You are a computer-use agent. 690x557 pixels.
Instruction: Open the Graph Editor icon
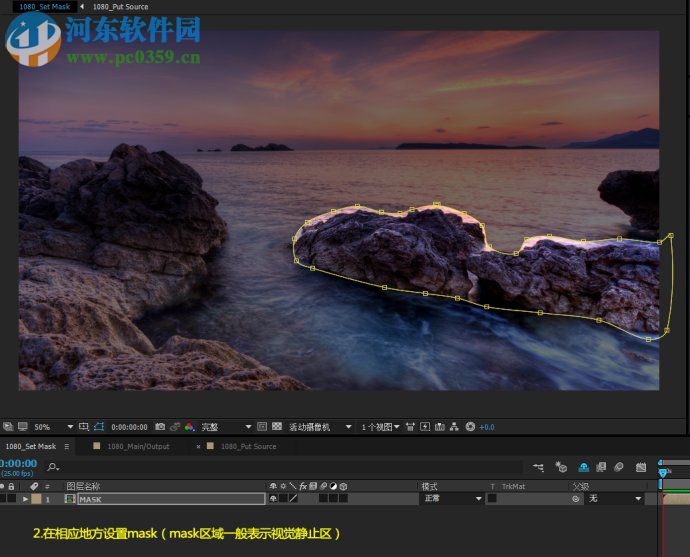pyautogui.click(x=641, y=467)
